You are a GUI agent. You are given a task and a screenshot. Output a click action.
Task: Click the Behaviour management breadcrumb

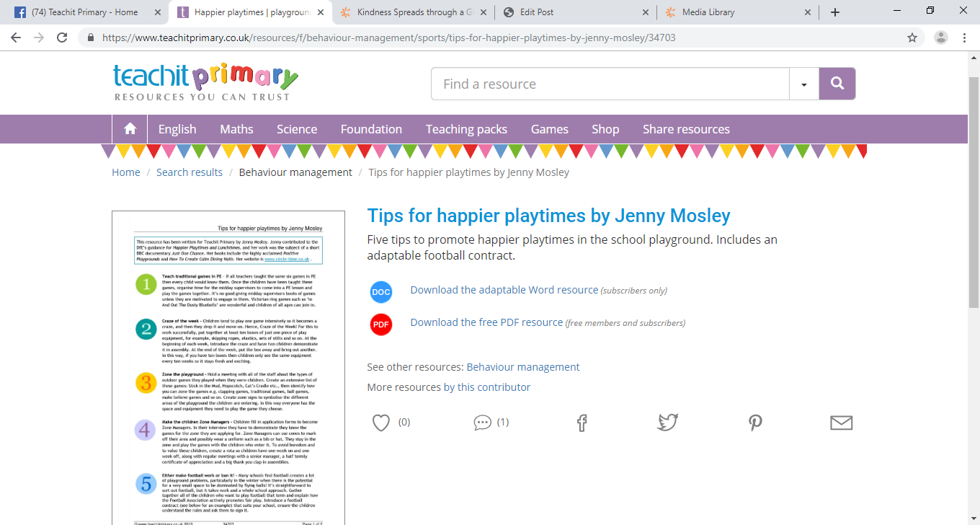pos(295,172)
